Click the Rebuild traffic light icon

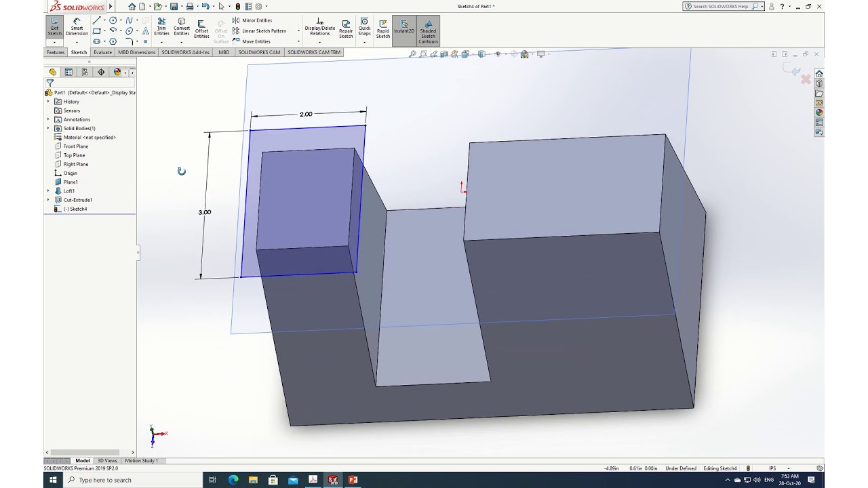(237, 6)
